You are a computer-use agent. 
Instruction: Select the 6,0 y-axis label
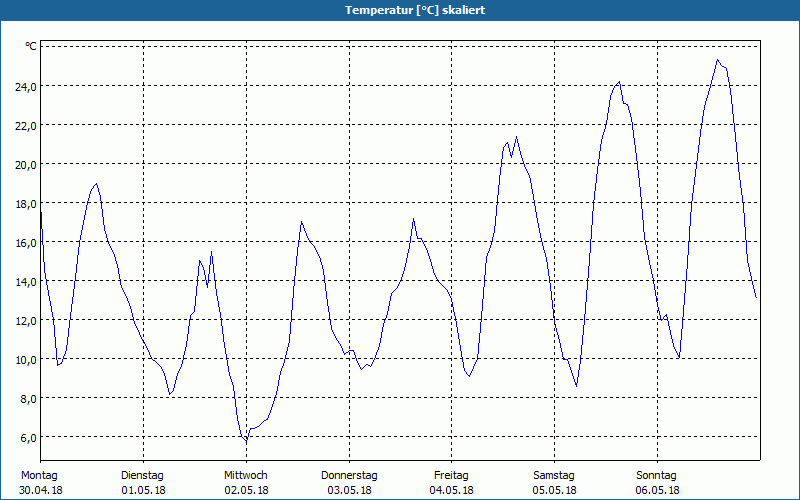click(x=26, y=438)
